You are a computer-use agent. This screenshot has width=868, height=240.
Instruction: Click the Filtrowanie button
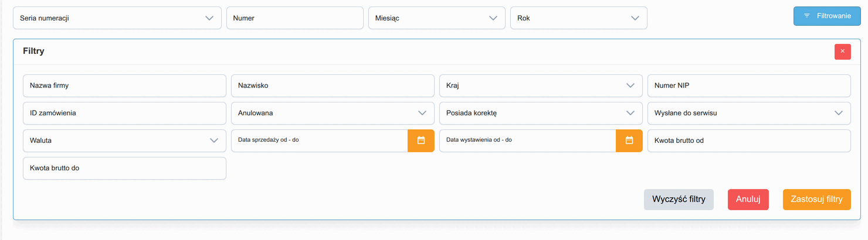827,16
